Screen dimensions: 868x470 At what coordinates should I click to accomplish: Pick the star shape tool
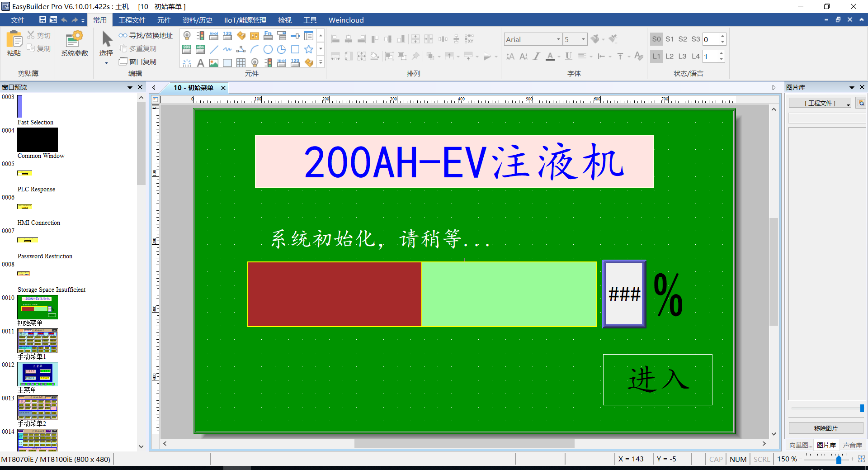coord(309,49)
